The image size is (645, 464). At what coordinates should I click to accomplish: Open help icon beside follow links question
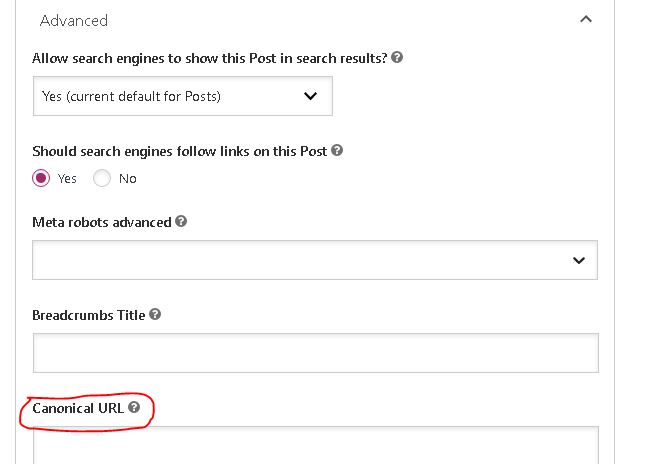[x=337, y=150]
